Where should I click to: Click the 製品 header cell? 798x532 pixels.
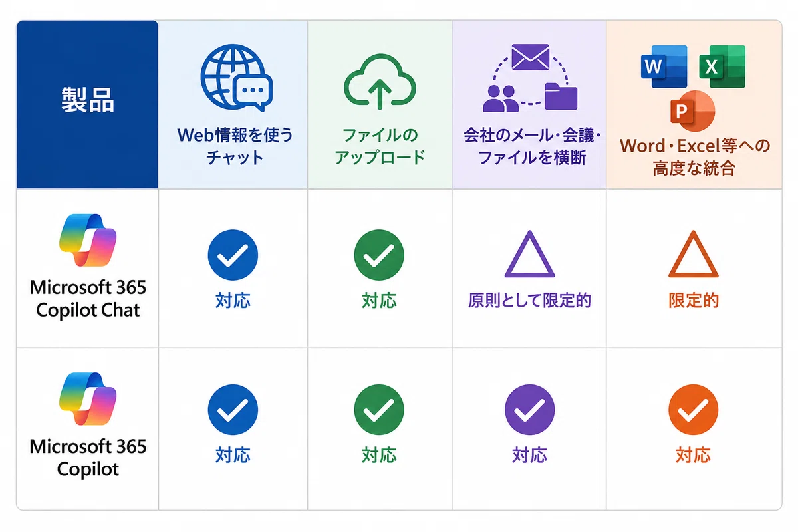coord(87,104)
